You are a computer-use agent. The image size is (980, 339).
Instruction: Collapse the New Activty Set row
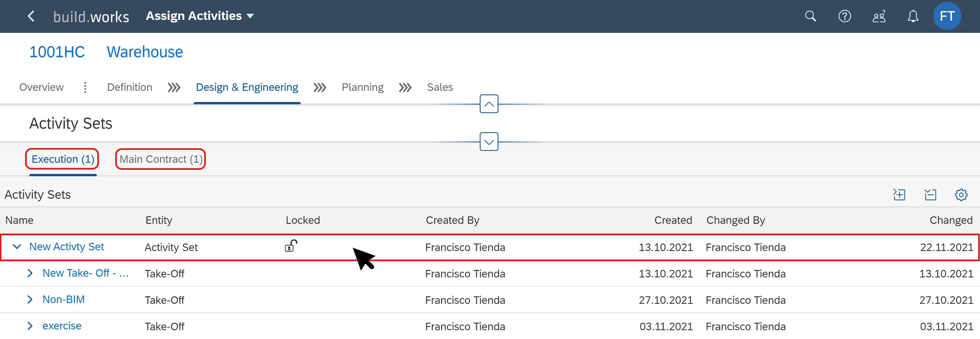coord(17,247)
